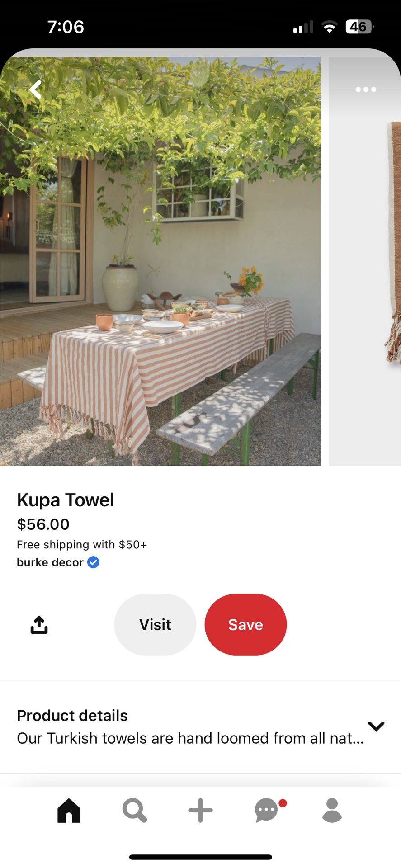Tap the $56.00 price text
Image resolution: width=401 pixels, height=868 pixels.
[x=43, y=524]
